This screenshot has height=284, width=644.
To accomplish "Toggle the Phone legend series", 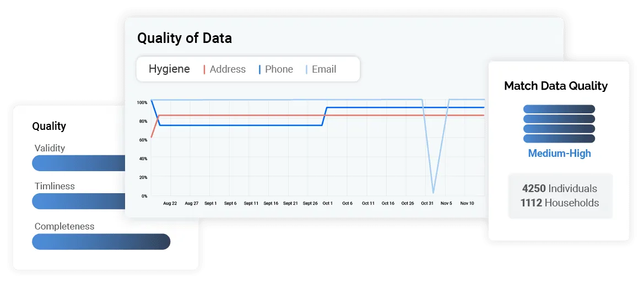I will pos(276,69).
